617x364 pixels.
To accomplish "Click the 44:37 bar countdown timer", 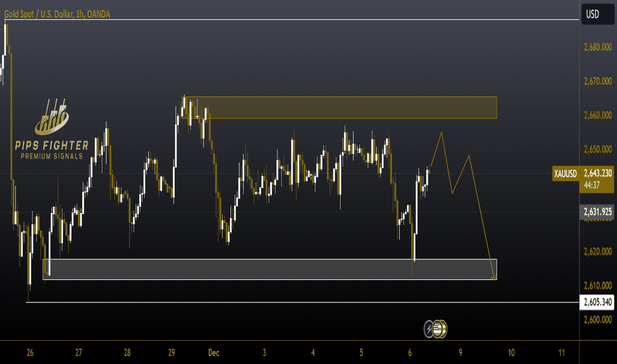I will pyautogui.click(x=592, y=185).
